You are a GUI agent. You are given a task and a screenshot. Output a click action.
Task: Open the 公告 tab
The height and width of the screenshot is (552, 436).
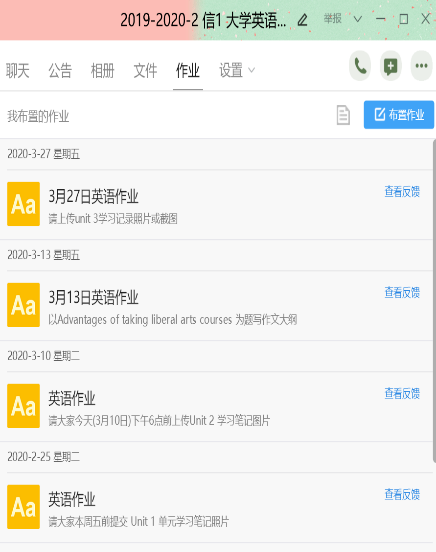(x=60, y=70)
